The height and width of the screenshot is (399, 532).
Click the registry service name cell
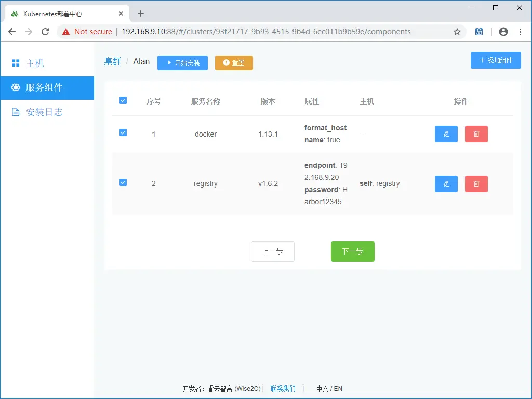pos(206,183)
